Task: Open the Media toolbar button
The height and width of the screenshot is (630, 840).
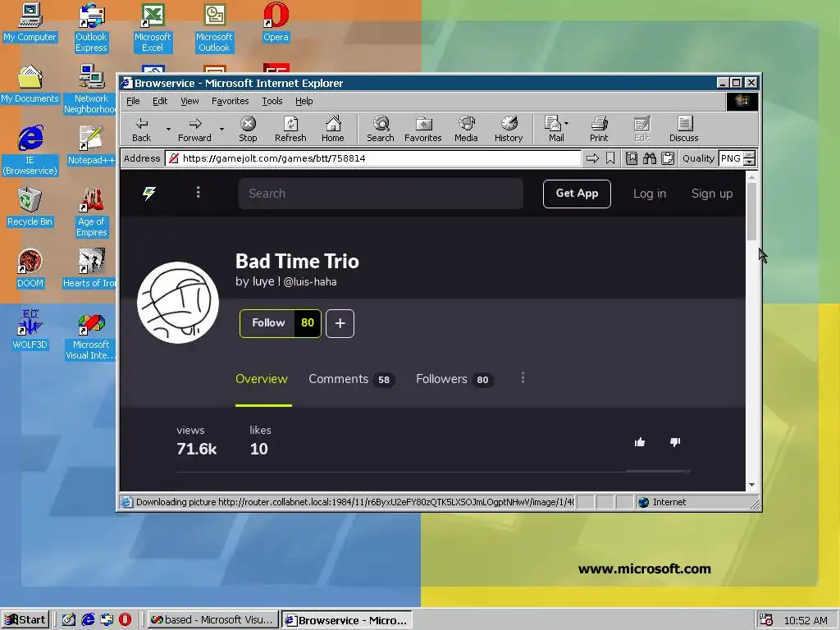Action: point(466,130)
